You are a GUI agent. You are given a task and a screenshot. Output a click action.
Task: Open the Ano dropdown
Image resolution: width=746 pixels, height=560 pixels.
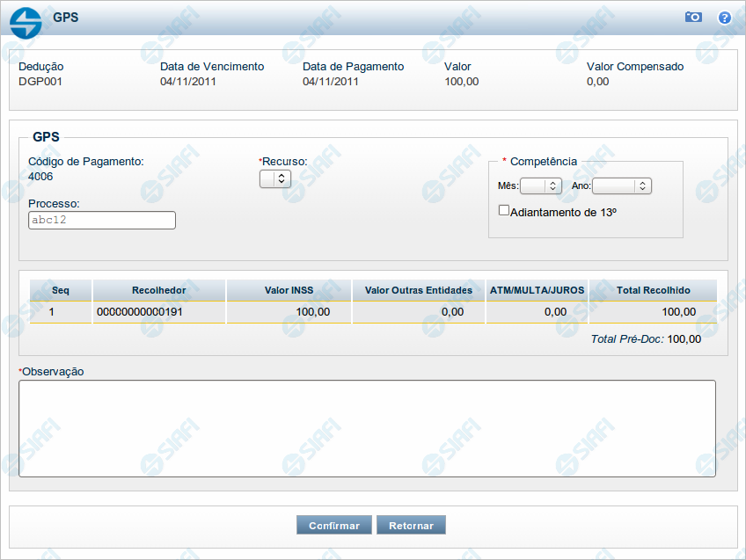pos(622,185)
